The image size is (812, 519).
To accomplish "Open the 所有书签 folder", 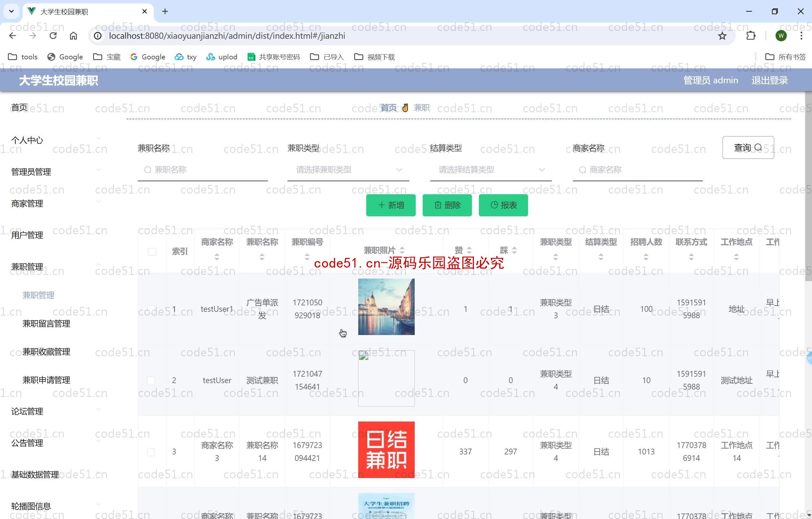I will 785,57.
